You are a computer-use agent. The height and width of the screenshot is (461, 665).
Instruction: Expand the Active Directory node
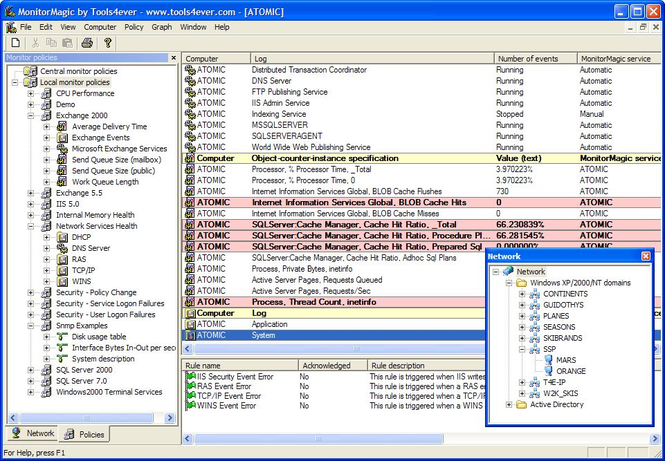pos(509,405)
